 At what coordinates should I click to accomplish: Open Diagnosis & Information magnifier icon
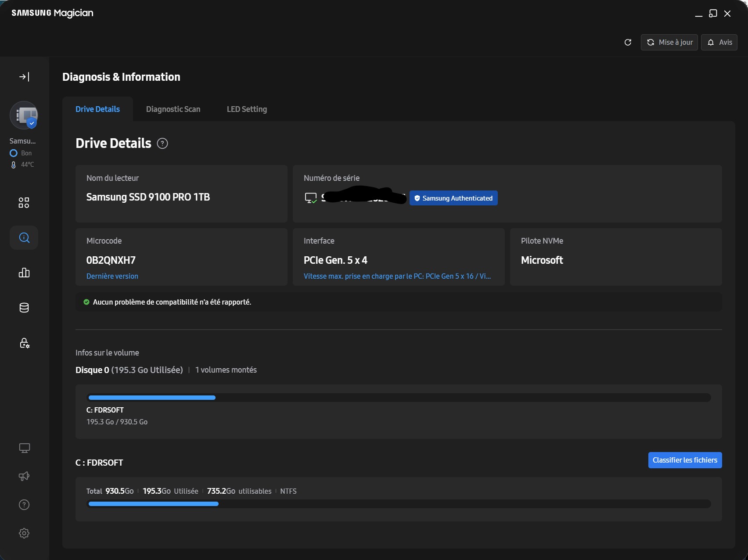(24, 238)
